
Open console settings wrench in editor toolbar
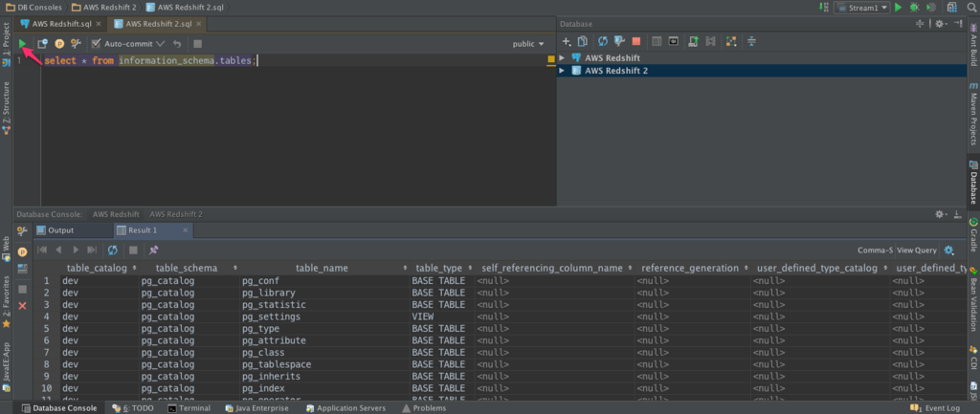pos(76,44)
